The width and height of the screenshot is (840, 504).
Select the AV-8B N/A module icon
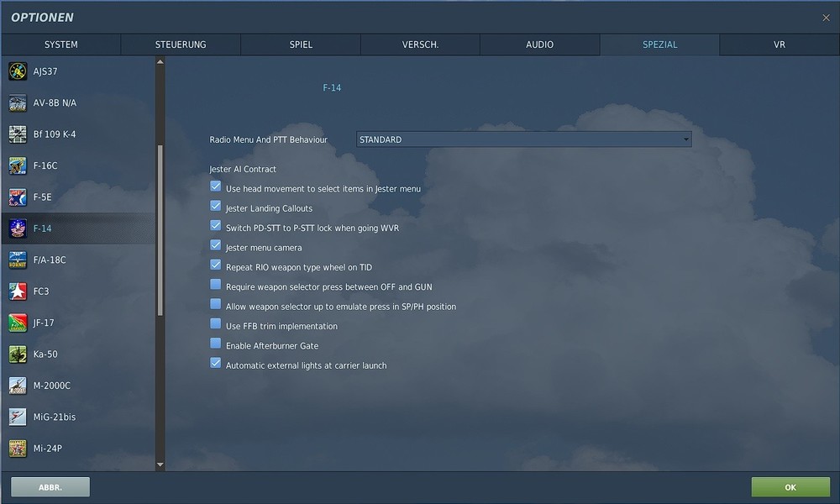[18, 102]
